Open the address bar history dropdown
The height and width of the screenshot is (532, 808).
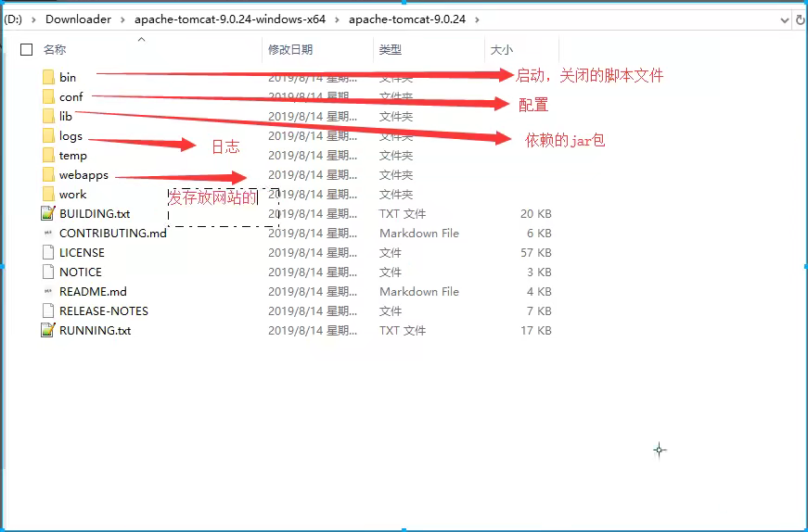784,20
